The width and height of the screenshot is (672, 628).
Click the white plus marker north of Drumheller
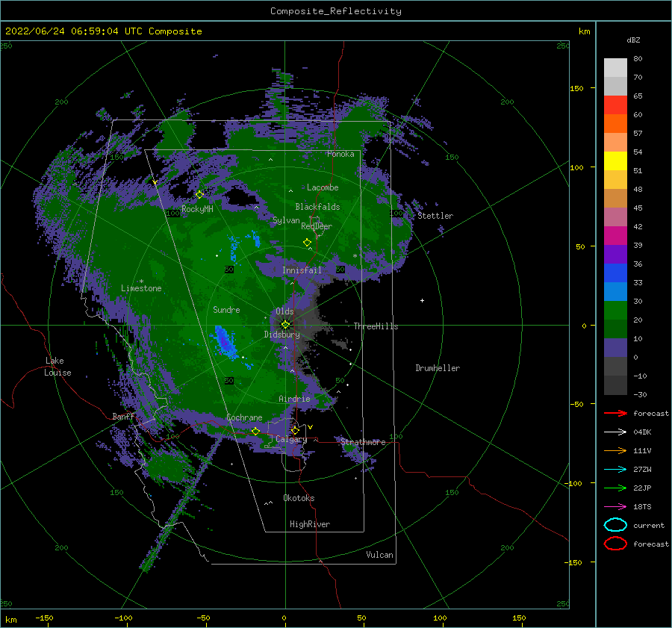[422, 300]
